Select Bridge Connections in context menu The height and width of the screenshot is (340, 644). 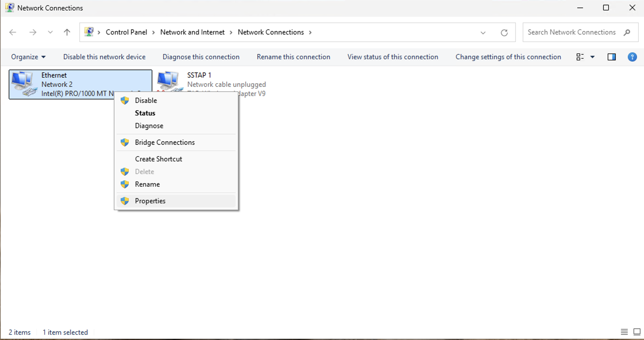point(165,142)
